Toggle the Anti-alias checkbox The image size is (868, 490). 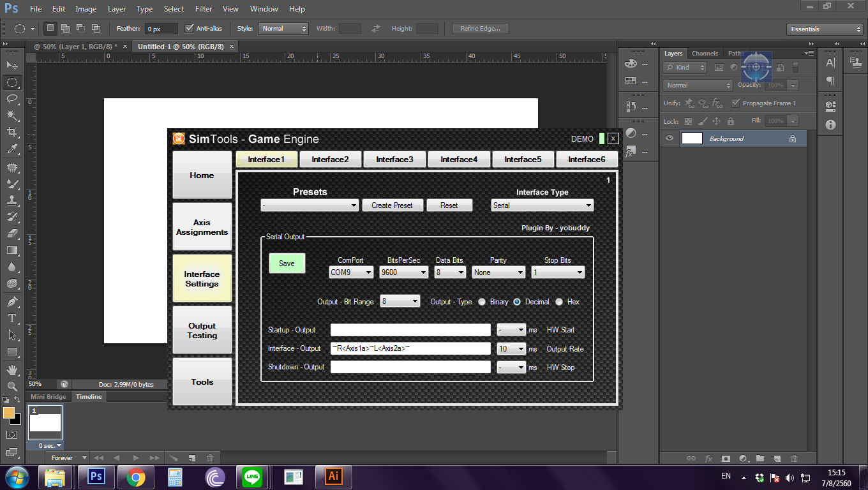189,28
